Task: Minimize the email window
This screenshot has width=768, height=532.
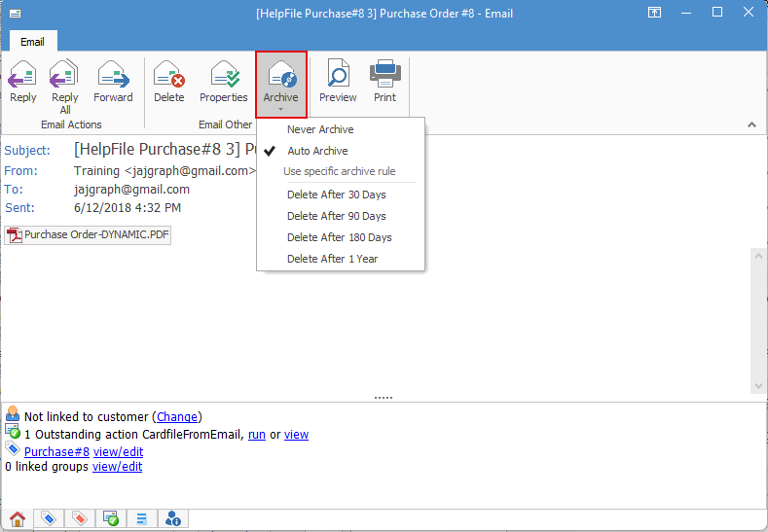Action: pyautogui.click(x=686, y=13)
